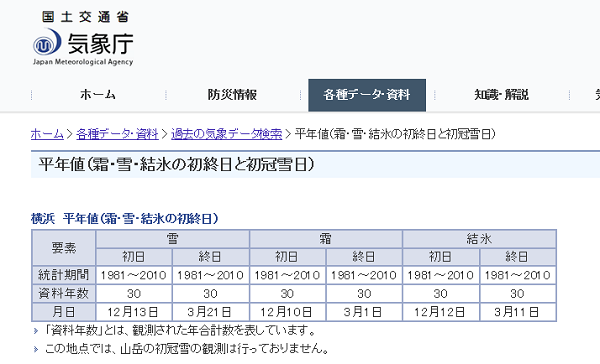Click the 12月13日 snow first-day cell
Viewport: 600px width, 364px height.
(134, 312)
